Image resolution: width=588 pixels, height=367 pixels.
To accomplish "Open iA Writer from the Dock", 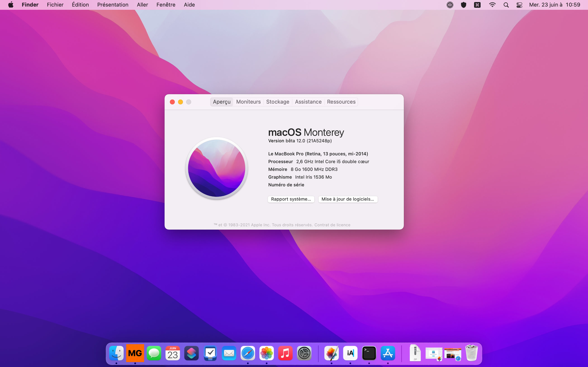I will [350, 353].
